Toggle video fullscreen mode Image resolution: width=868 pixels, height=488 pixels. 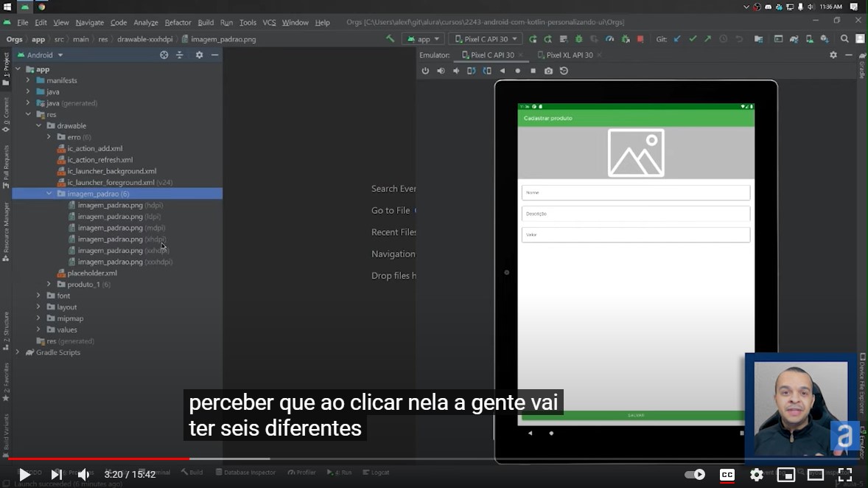click(x=844, y=474)
